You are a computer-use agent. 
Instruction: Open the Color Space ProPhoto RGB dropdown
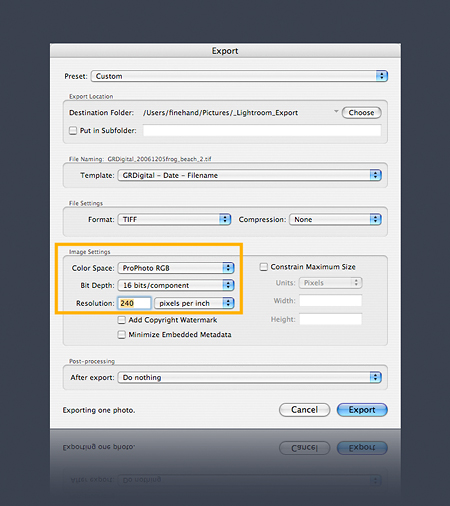pos(176,268)
